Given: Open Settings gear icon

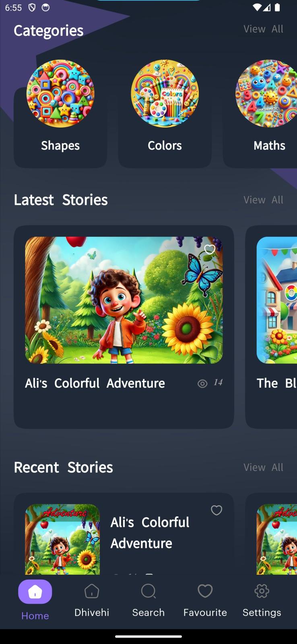Looking at the screenshot, I should [x=262, y=591].
